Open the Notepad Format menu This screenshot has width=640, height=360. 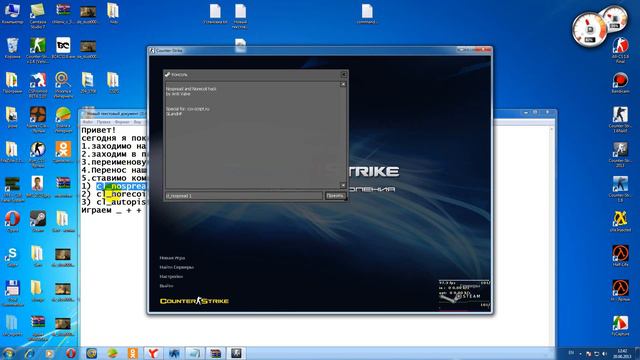click(x=122, y=122)
